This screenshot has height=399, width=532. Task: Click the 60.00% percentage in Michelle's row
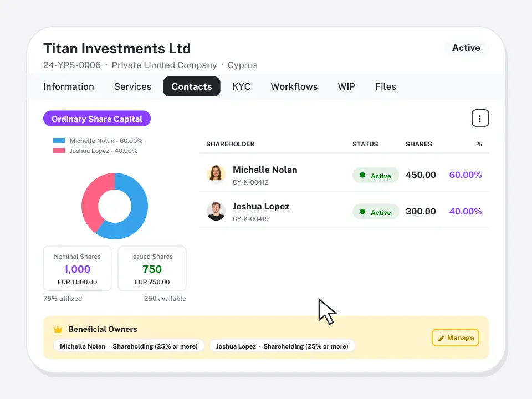tap(465, 175)
